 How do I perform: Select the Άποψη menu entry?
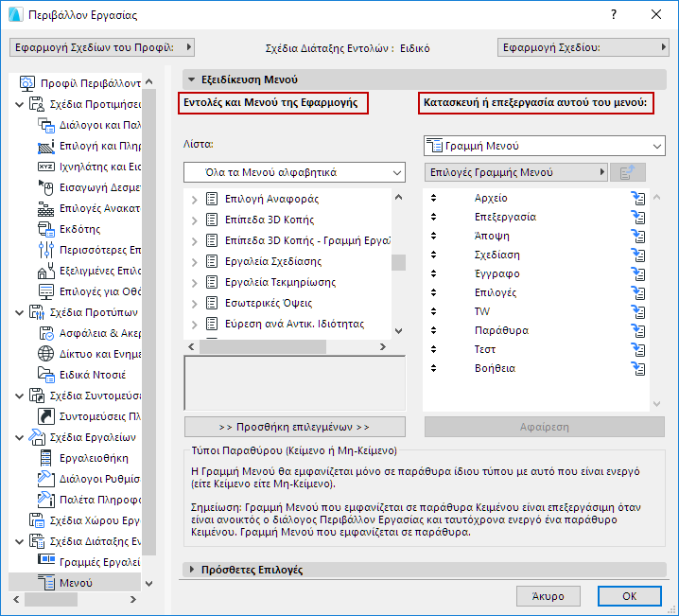[x=492, y=237]
